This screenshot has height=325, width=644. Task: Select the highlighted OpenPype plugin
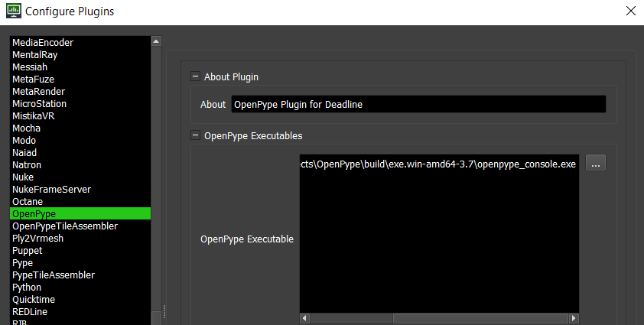coord(34,214)
